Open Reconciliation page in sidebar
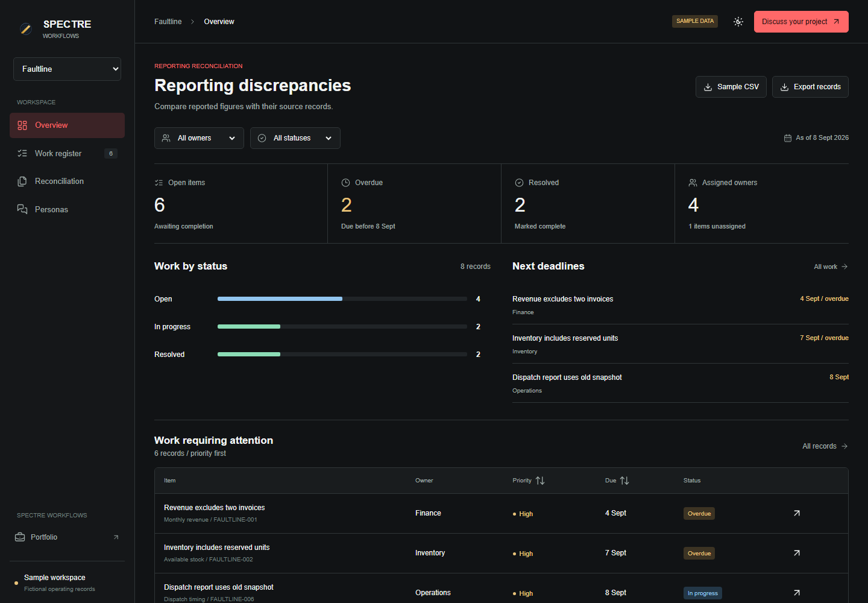 pyautogui.click(x=67, y=182)
